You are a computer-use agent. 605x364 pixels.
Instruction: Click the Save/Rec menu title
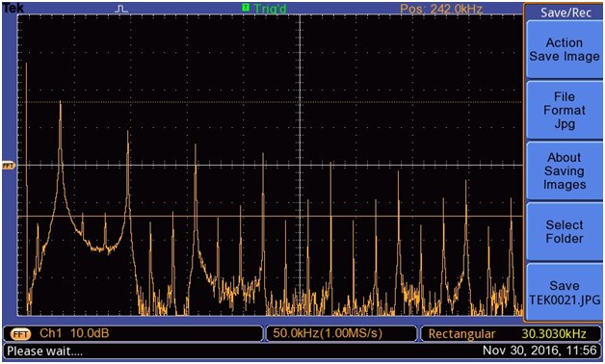tap(566, 13)
